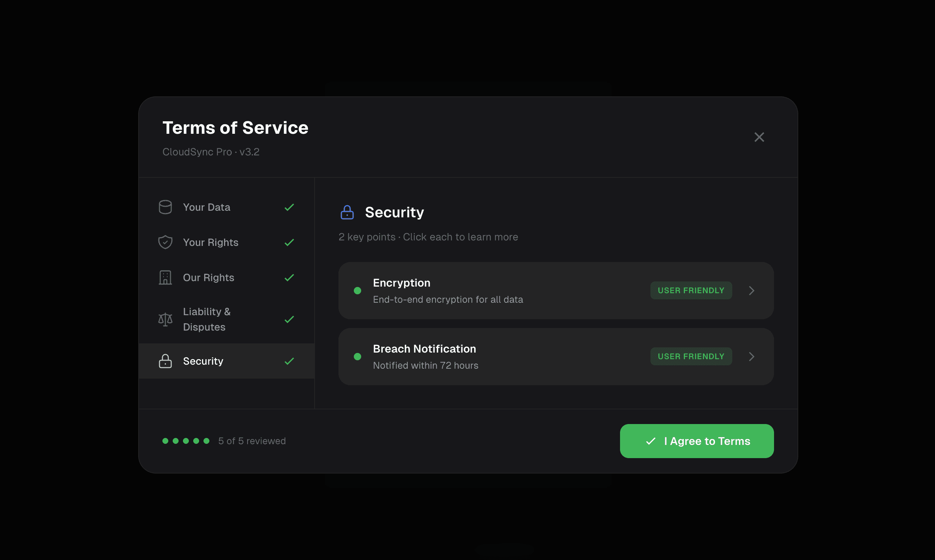935x560 pixels.
Task: Click the I Agree to Terms button
Action: click(x=697, y=441)
